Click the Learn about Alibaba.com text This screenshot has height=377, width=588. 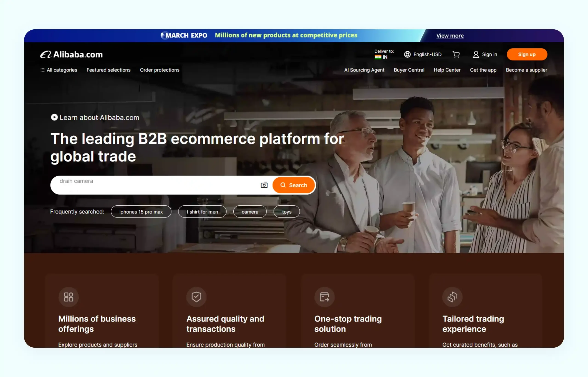click(99, 118)
